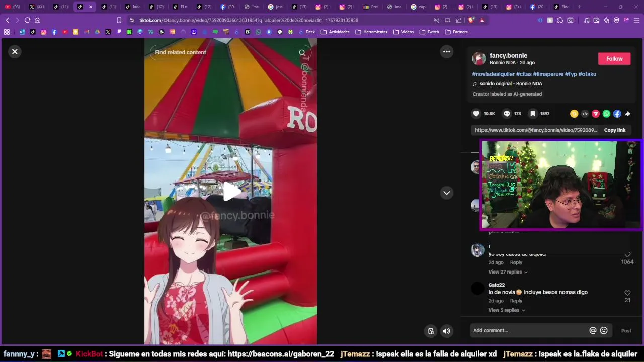Viewport: 644px width, 362px height.
Task: Share video to WhatsApp
Action: pyautogui.click(x=606, y=114)
